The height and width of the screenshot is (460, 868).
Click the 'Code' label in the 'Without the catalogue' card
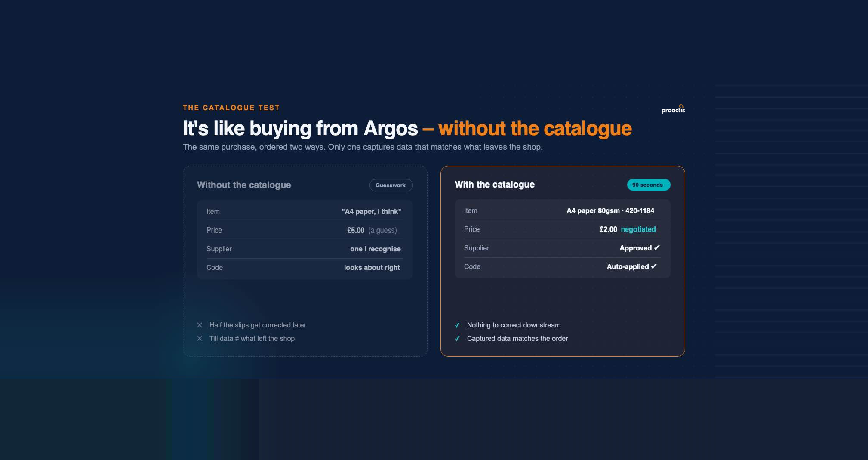(x=214, y=267)
